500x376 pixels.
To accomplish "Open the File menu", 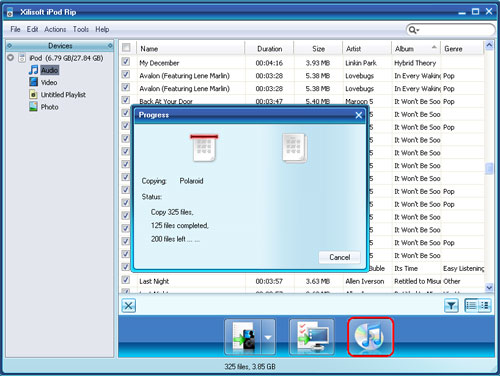I will tap(15, 29).
